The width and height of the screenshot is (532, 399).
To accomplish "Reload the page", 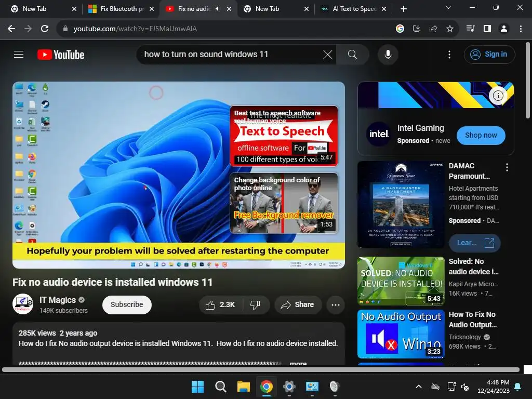I will coord(45,29).
